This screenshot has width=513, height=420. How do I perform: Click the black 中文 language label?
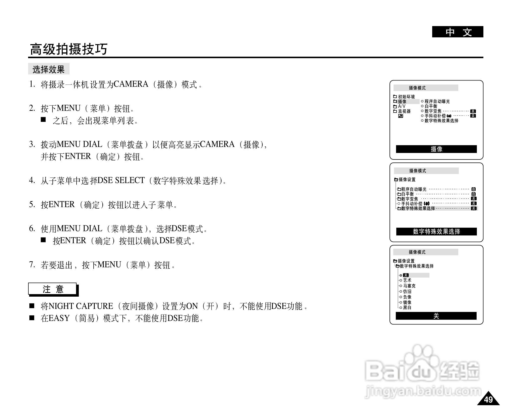pos(457,32)
